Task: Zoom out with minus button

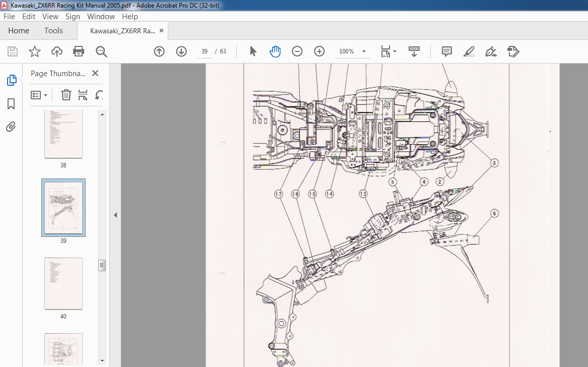Action: 297,51
